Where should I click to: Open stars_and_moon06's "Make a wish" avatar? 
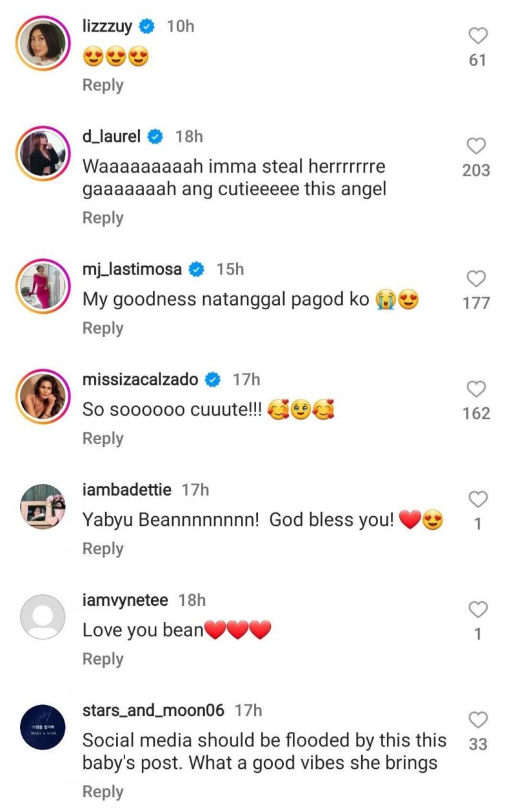[x=43, y=726]
